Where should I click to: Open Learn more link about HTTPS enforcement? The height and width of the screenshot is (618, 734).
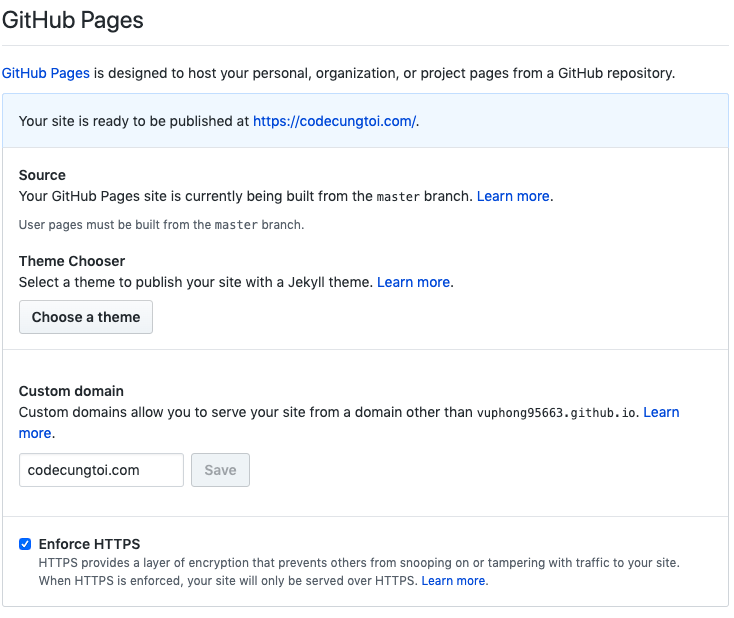pyautogui.click(x=453, y=581)
